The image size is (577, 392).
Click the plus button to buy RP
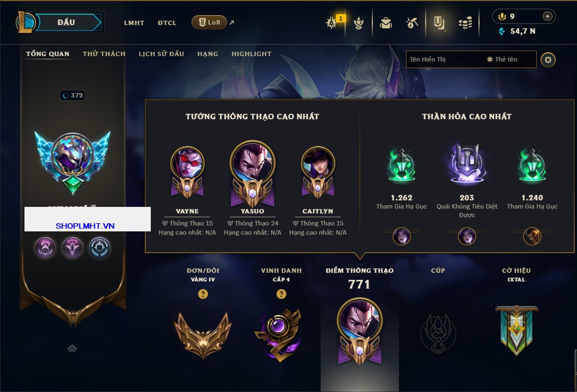click(x=547, y=16)
